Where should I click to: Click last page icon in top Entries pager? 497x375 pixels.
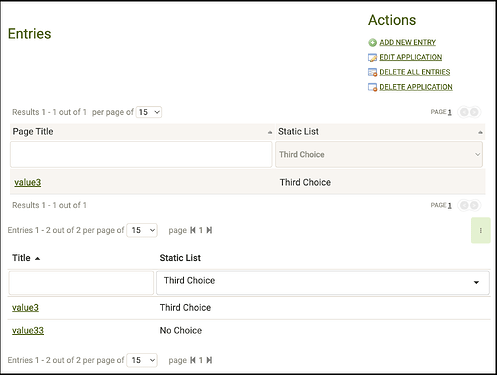click(209, 230)
